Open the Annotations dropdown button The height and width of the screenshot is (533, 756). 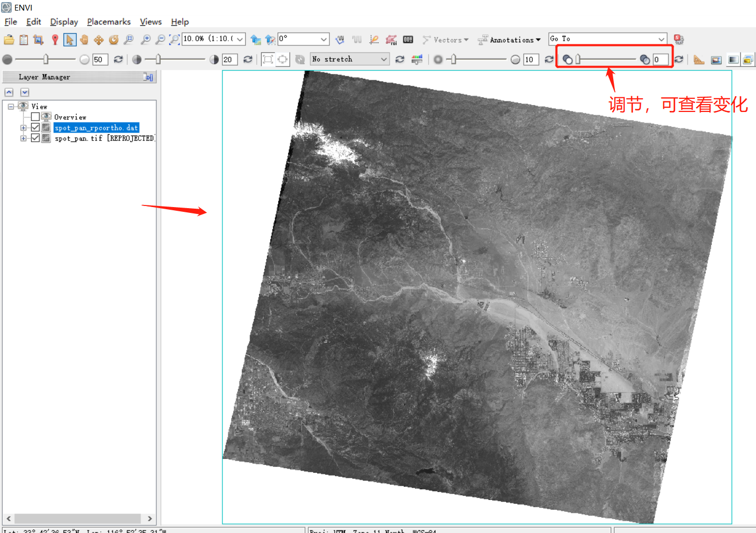pyautogui.click(x=510, y=40)
